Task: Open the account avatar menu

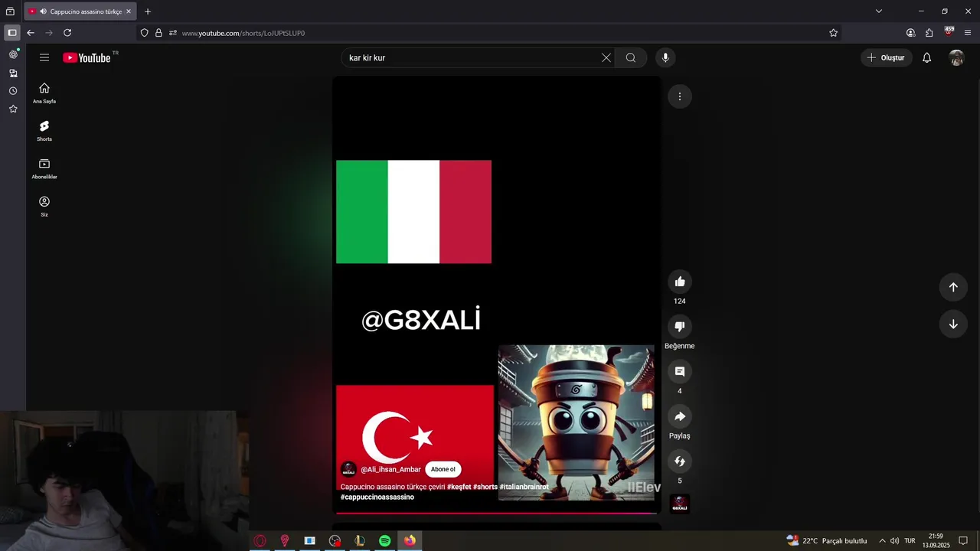Action: point(956,57)
